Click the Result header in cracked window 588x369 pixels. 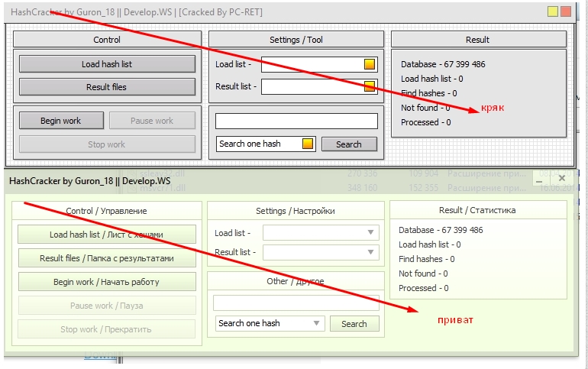click(x=478, y=40)
